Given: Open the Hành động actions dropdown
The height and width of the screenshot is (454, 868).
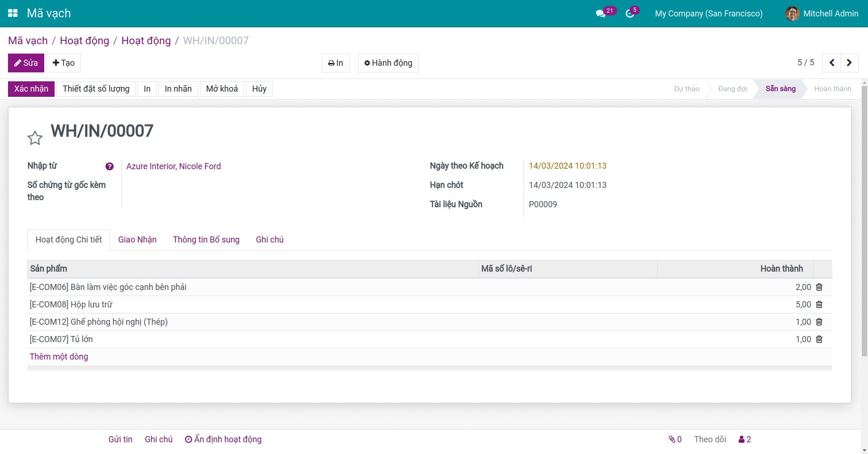Looking at the screenshot, I should tap(388, 63).
